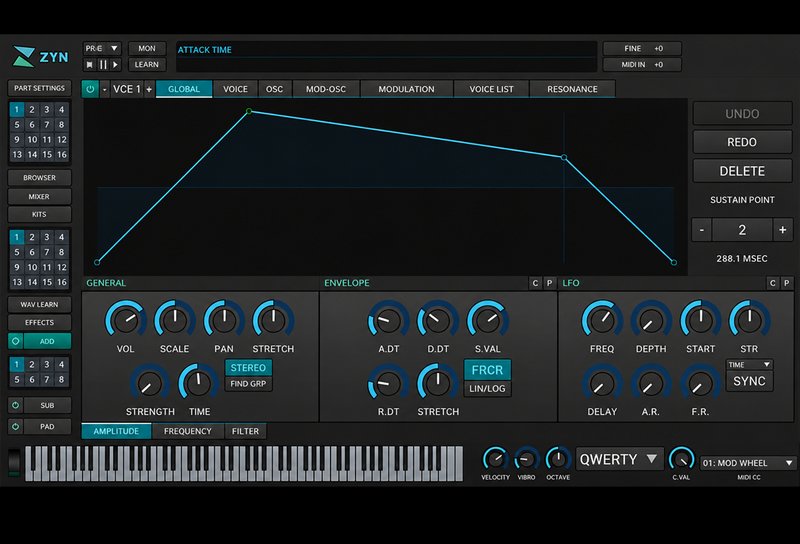Click the Envelope STRETCH knob

point(438,383)
